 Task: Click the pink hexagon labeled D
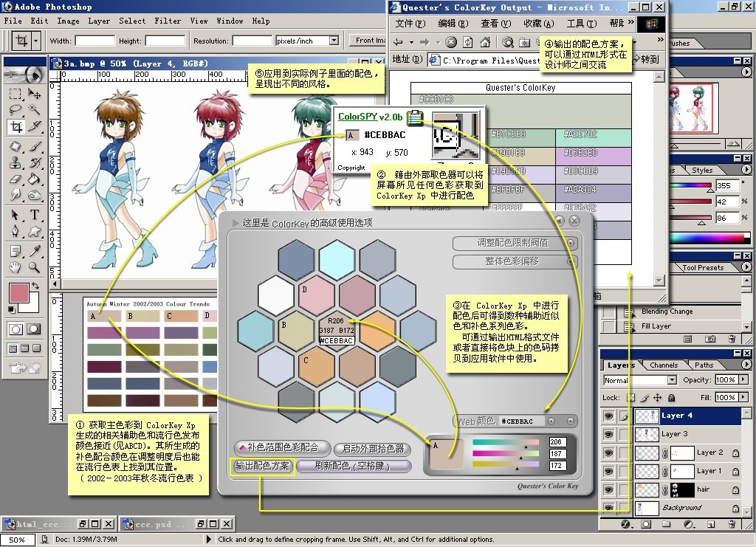(x=316, y=296)
